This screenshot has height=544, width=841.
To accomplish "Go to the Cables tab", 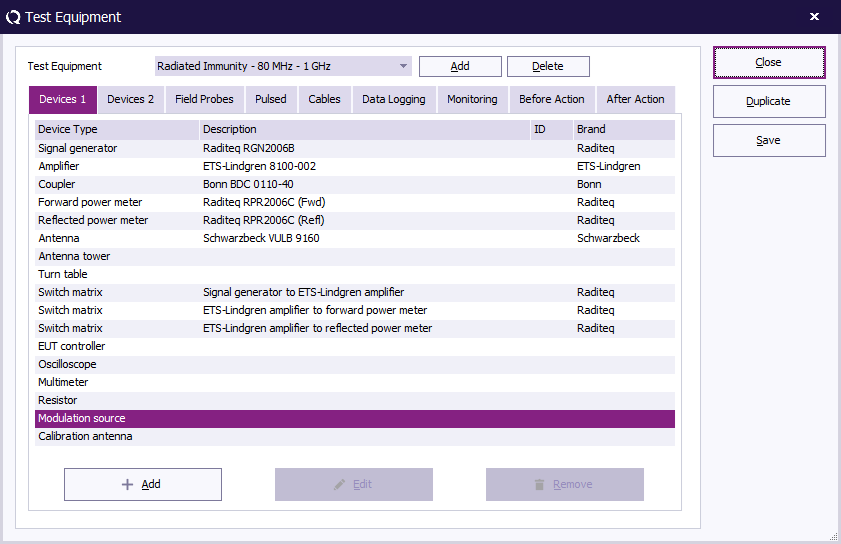I will (x=324, y=99).
